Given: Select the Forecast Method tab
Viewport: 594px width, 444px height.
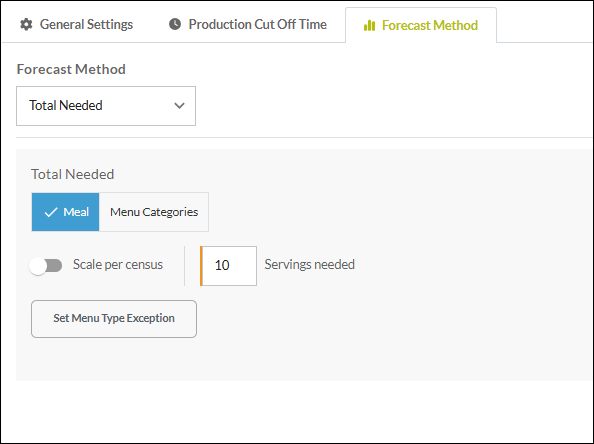Looking at the screenshot, I should point(421,25).
